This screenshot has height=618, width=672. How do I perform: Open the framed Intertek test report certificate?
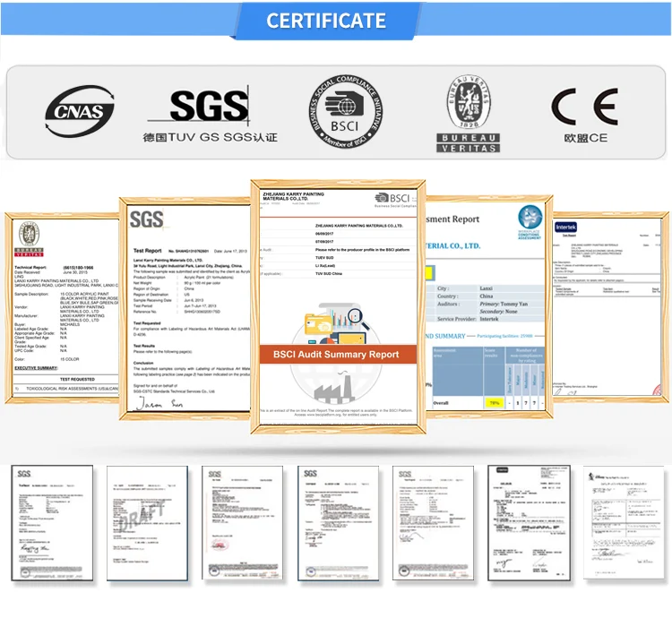pos(610,307)
